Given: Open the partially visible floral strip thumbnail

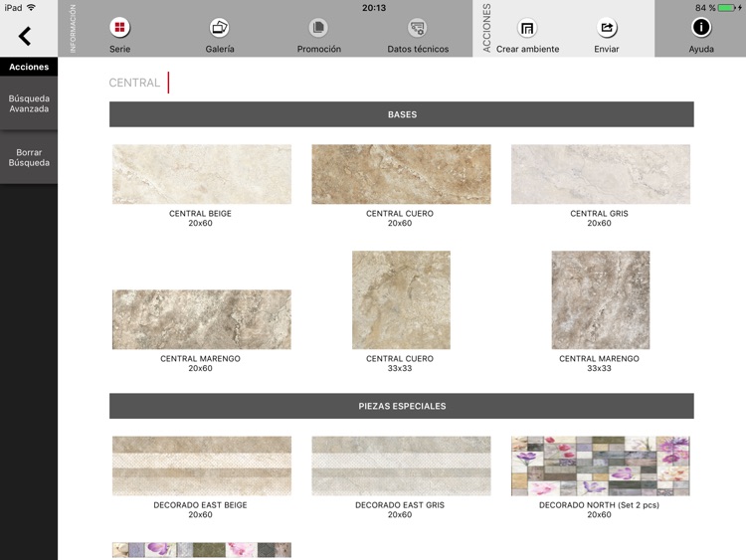Looking at the screenshot, I should [202, 550].
